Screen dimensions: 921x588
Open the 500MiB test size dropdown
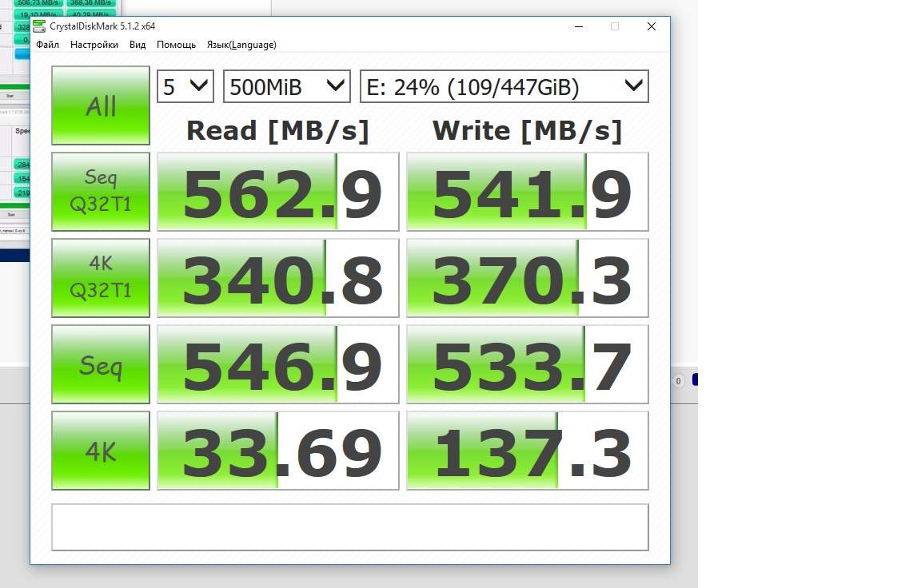[x=286, y=86]
